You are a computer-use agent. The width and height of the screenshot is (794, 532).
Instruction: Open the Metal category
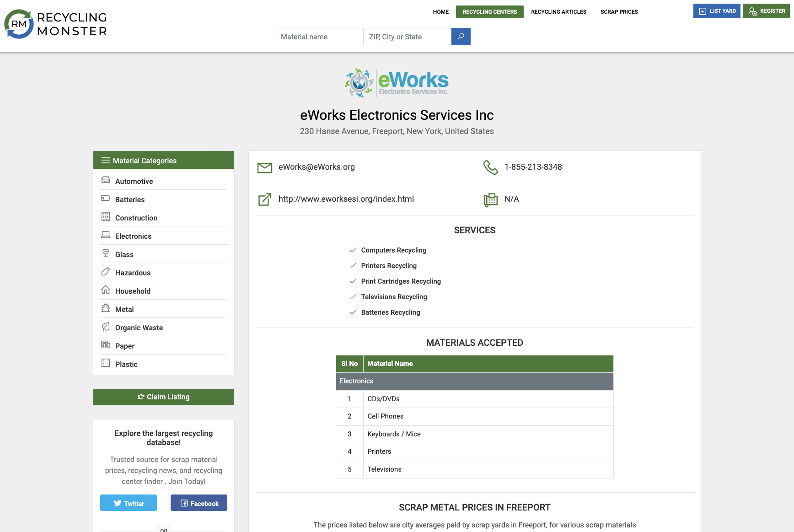pyautogui.click(x=124, y=309)
